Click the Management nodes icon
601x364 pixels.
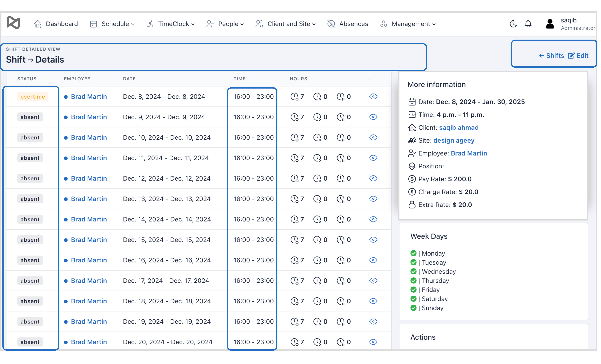pos(384,24)
